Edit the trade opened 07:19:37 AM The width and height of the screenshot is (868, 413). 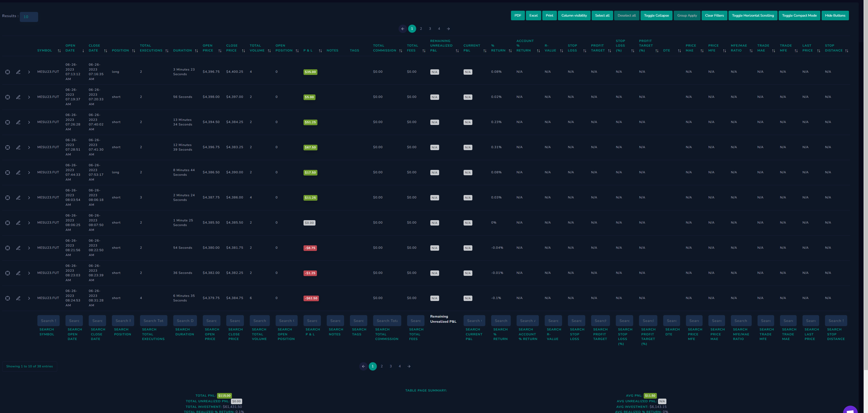tap(18, 97)
